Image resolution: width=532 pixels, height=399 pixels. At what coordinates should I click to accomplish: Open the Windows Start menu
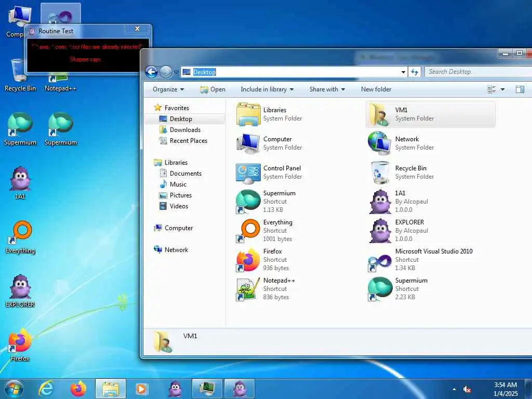pyautogui.click(x=14, y=389)
